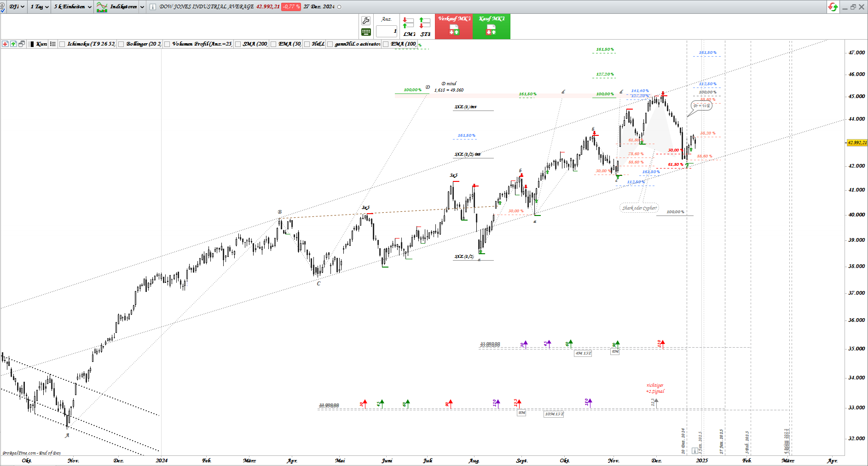Image resolution: width=868 pixels, height=466 pixels.
Task: Click the red-green refresh arrows icon
Action: click(x=833, y=7)
